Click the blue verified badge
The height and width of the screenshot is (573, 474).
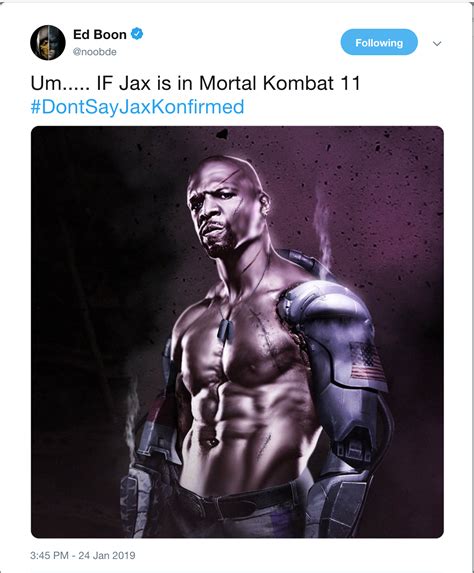137,34
